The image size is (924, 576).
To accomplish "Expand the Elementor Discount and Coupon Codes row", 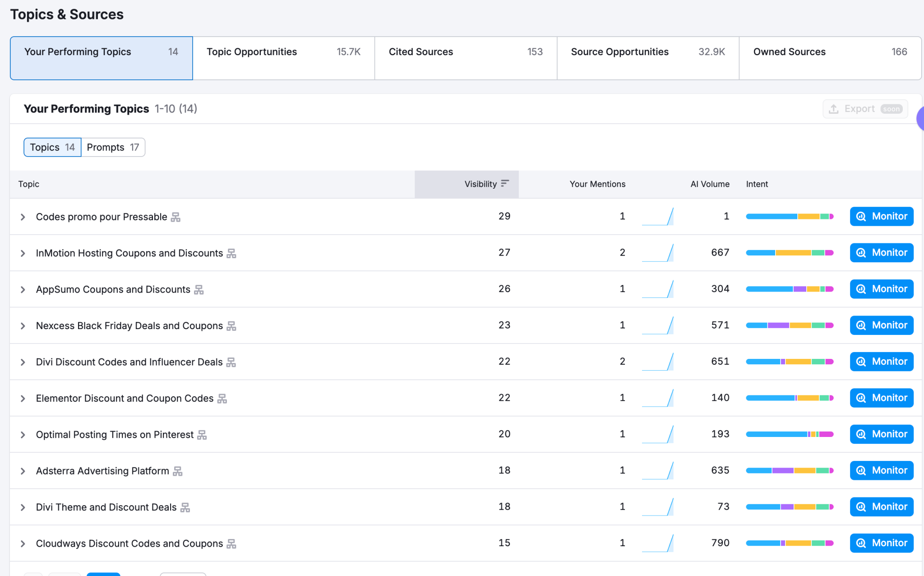I will (23, 398).
